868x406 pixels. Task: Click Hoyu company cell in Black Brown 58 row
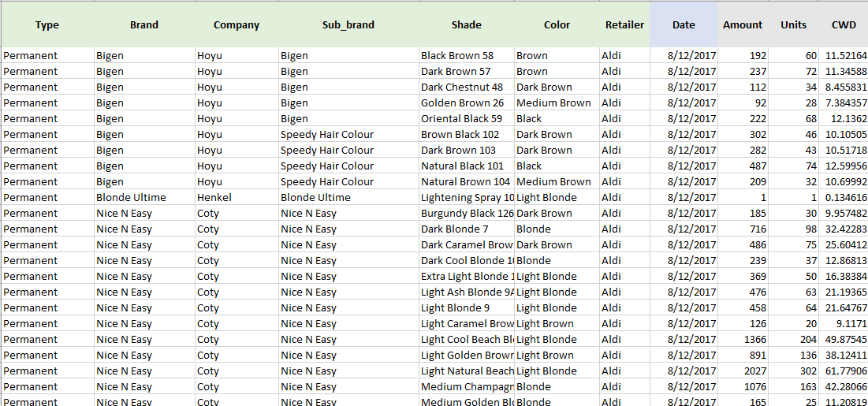coord(237,55)
